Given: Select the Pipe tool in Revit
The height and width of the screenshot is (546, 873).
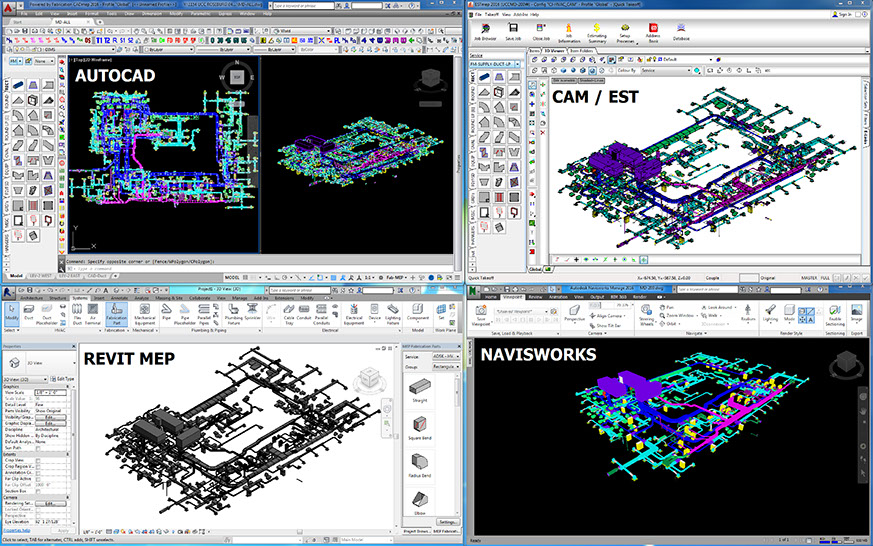Looking at the screenshot, I should (166, 312).
